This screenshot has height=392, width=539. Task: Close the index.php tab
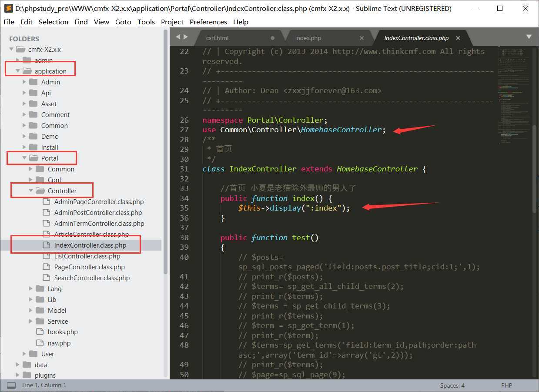tap(362, 38)
